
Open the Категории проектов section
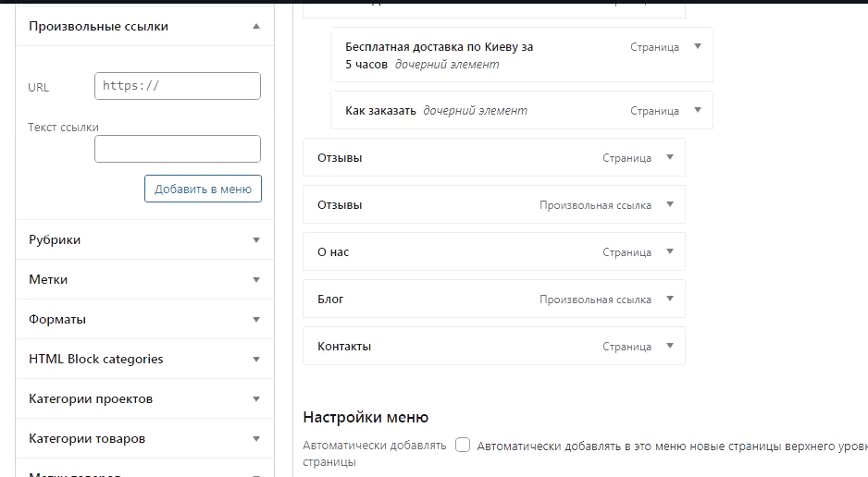coord(256,399)
